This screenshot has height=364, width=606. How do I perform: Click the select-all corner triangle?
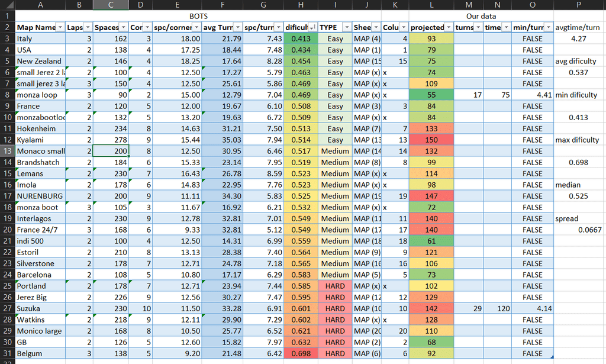click(7, 5)
